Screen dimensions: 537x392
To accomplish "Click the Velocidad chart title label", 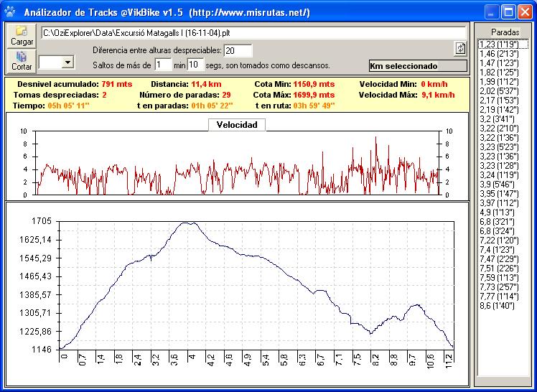I will tap(237, 125).
